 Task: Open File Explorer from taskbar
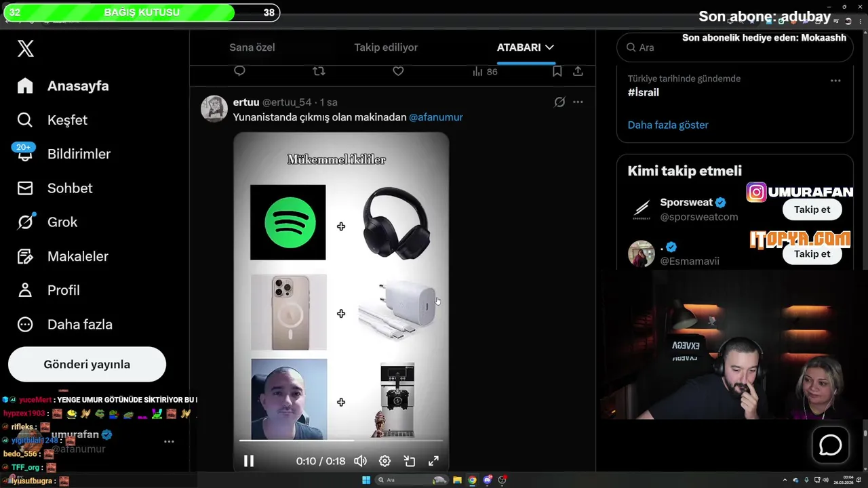coord(458,480)
